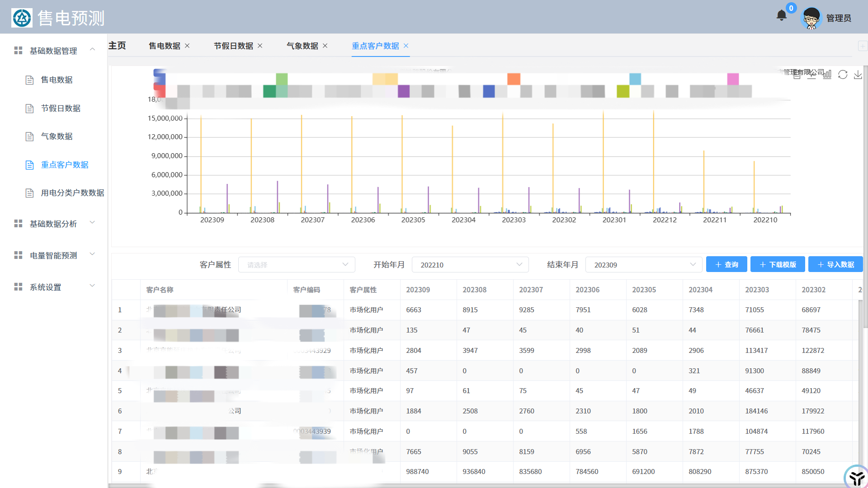Click the light blue legend swatch
Viewport: 868px width, 488px height.
(635, 79)
